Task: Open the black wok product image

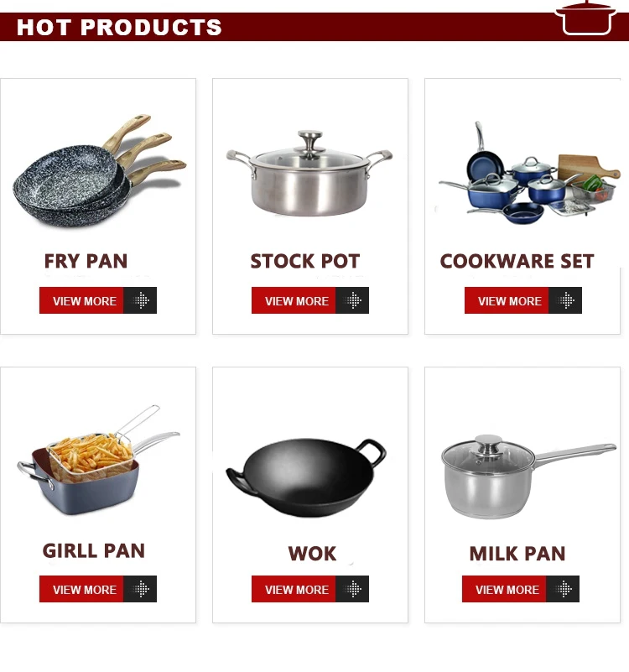Action: click(306, 477)
